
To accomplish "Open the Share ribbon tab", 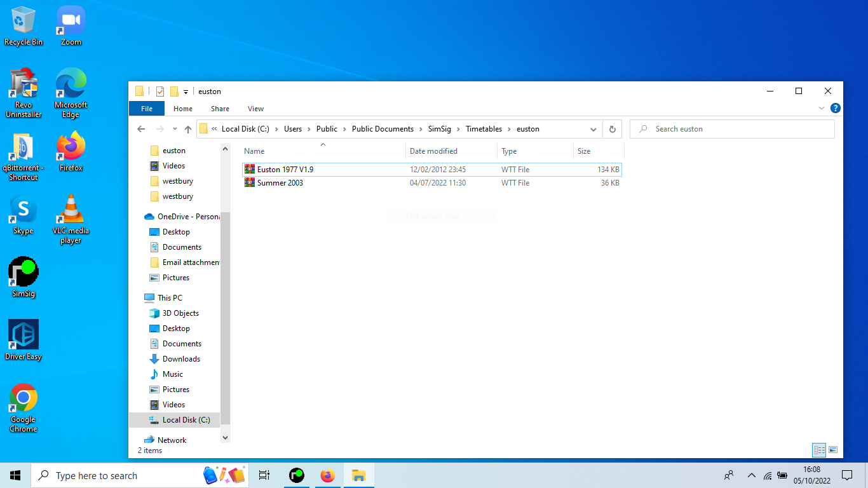I will [220, 109].
